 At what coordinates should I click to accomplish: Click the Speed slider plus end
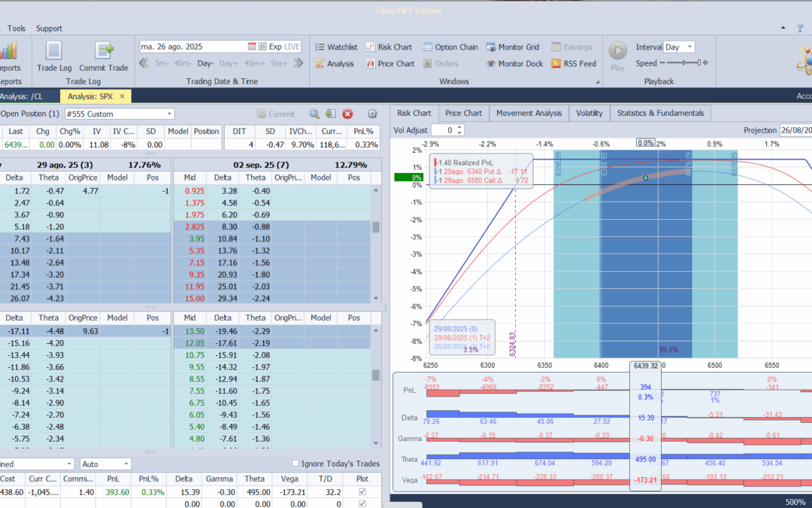pyautogui.click(x=705, y=62)
